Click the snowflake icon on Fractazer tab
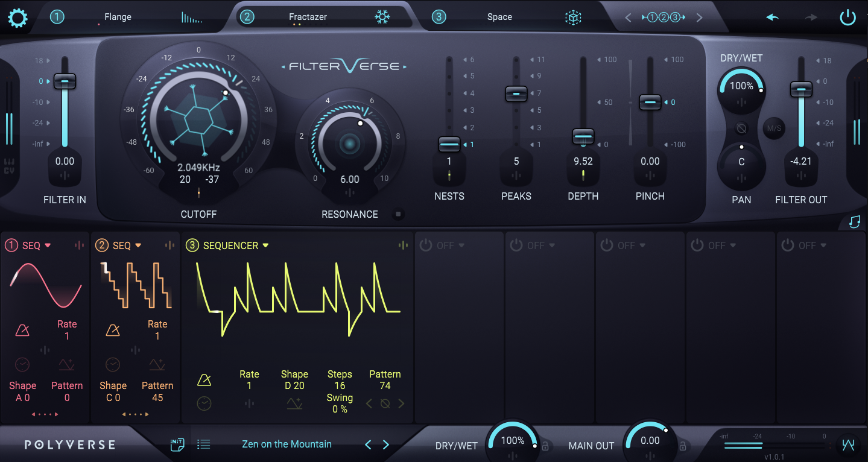 pyautogui.click(x=382, y=17)
